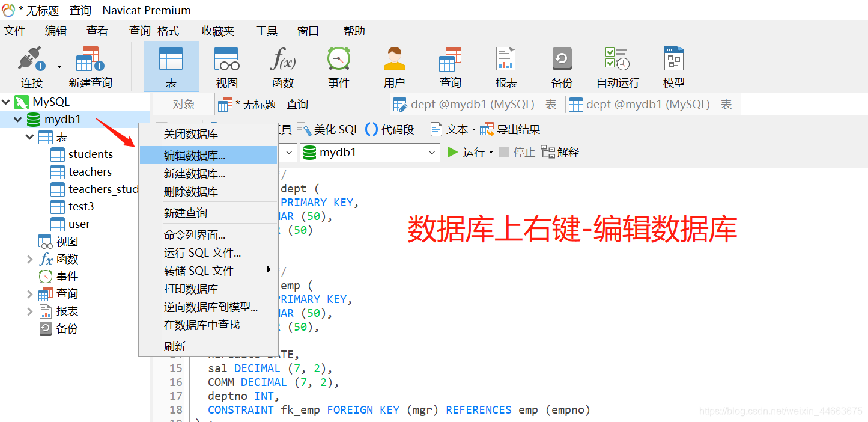Open the 运行 dropdown arrow
The image size is (868, 422).
491,153
